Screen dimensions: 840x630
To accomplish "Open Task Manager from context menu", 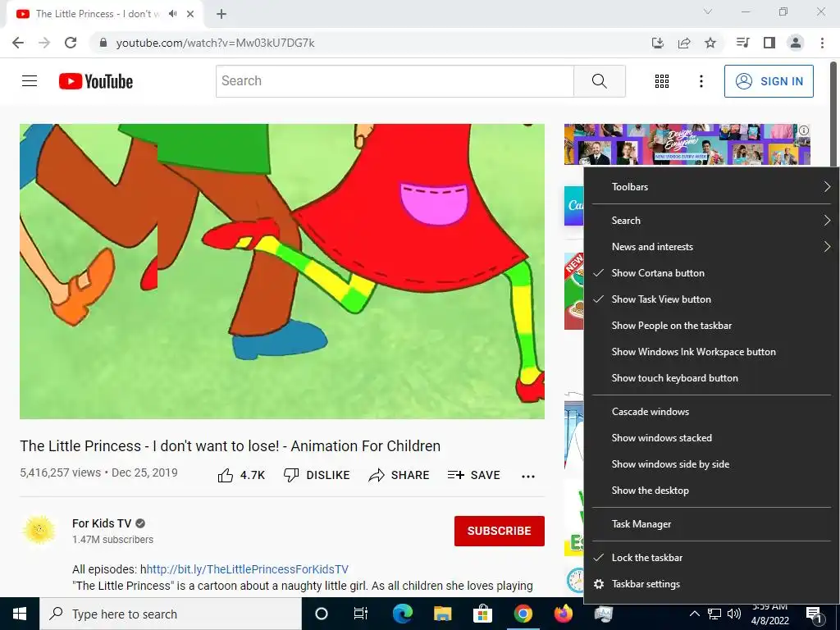I will coord(711,524).
